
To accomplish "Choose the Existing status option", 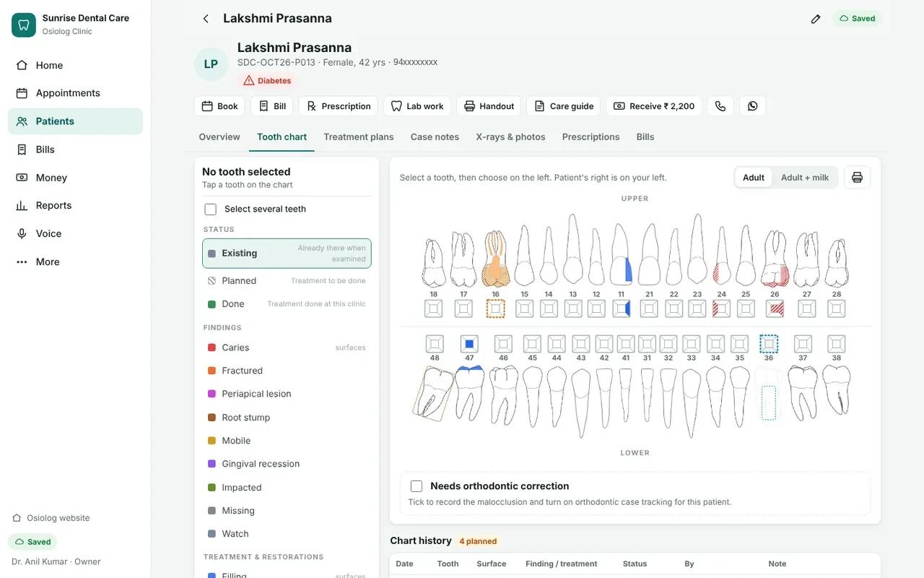I will 287,254.
